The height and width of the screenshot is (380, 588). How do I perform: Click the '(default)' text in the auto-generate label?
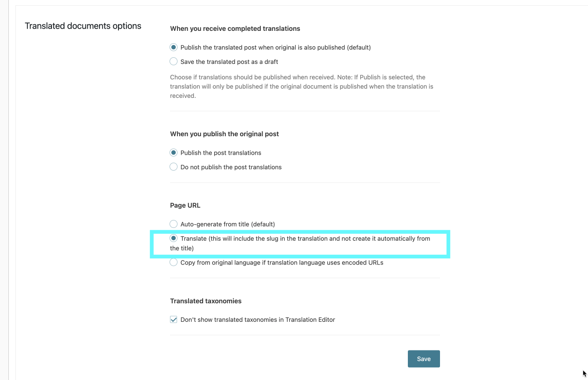click(263, 224)
